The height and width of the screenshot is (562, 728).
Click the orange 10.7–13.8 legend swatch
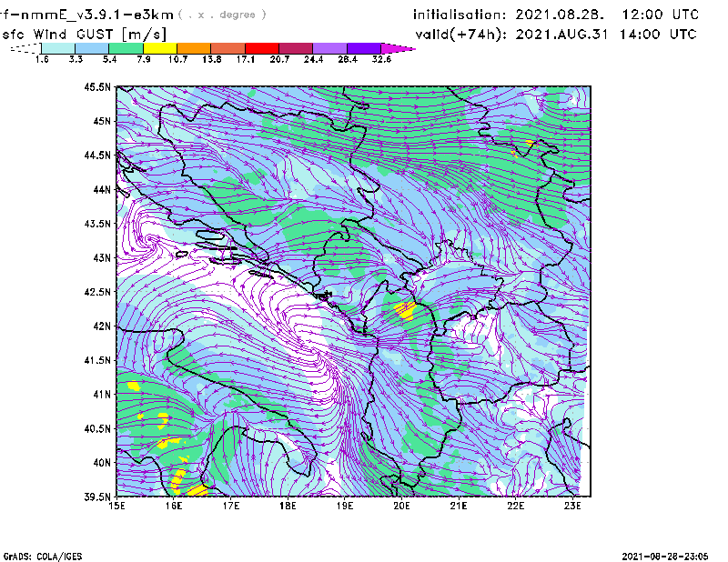pyautogui.click(x=194, y=48)
